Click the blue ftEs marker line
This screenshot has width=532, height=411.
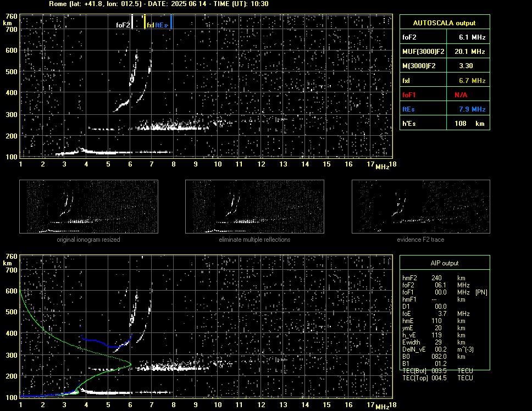[x=171, y=21]
